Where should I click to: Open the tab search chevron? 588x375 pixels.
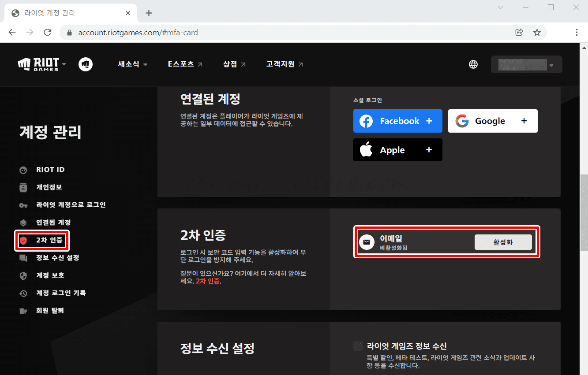click(x=500, y=7)
